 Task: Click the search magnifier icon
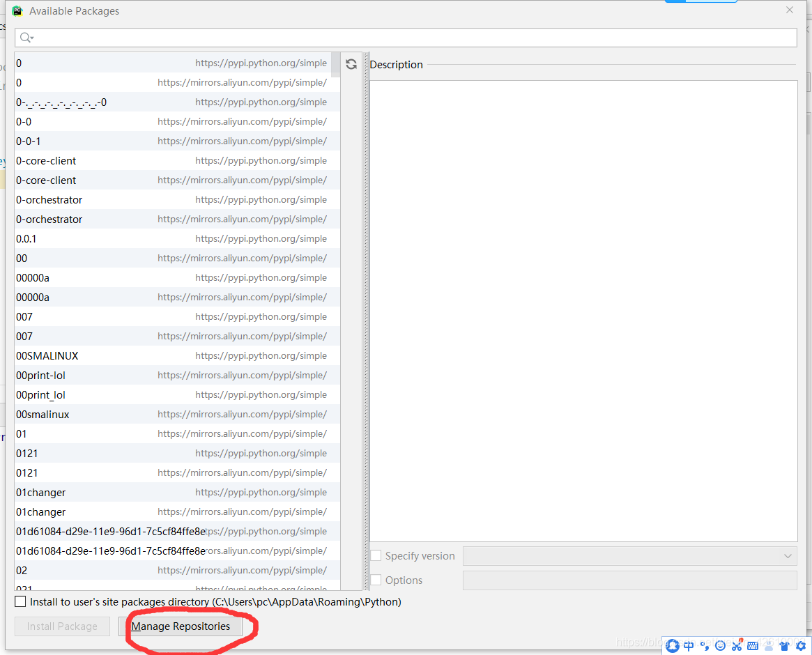[x=26, y=38]
